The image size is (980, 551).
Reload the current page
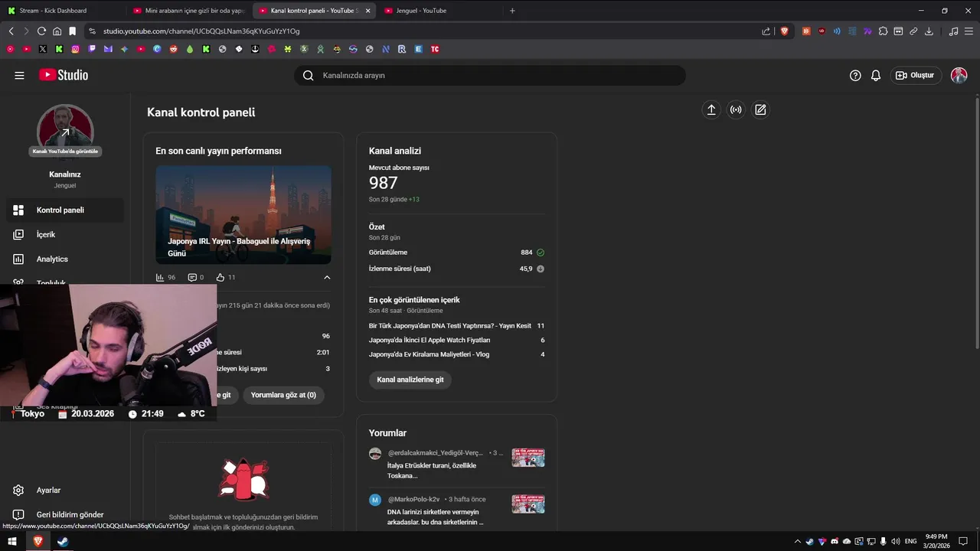41,31
